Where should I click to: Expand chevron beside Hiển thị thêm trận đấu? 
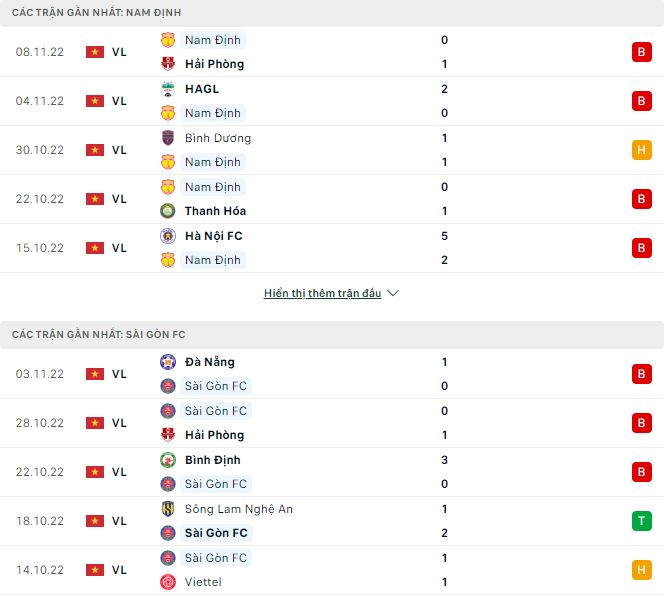(393, 294)
